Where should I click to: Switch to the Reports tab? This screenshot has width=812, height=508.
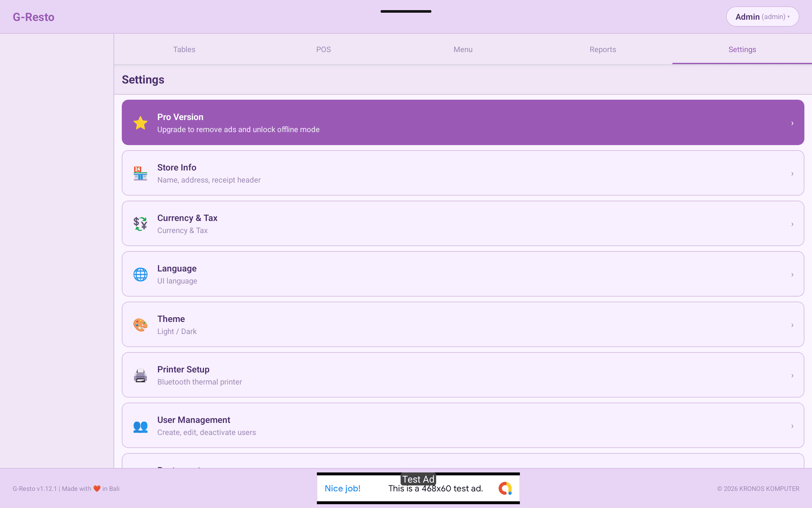tap(603, 50)
